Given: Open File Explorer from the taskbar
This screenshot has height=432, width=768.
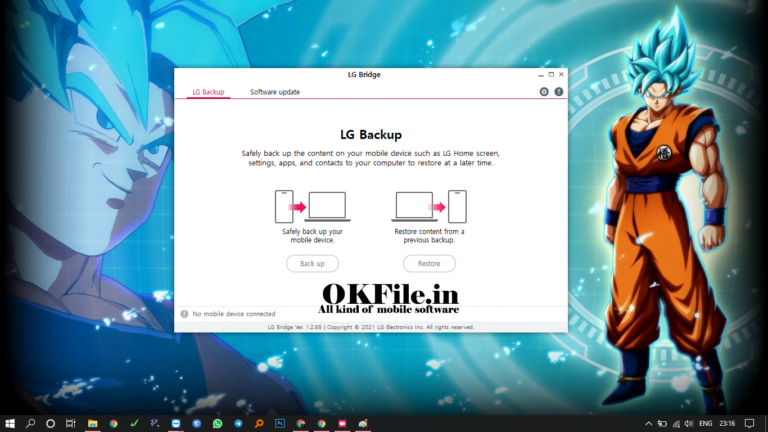Looking at the screenshot, I should point(93,424).
